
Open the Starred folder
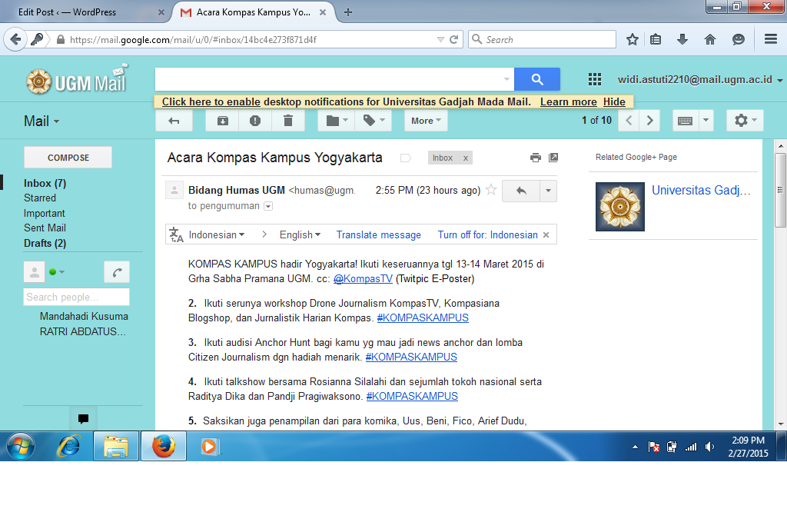[x=40, y=198]
